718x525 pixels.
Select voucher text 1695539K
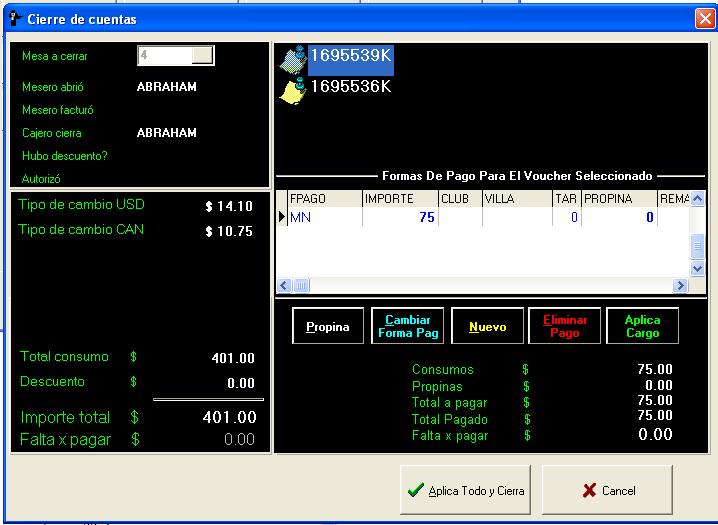(x=351, y=55)
